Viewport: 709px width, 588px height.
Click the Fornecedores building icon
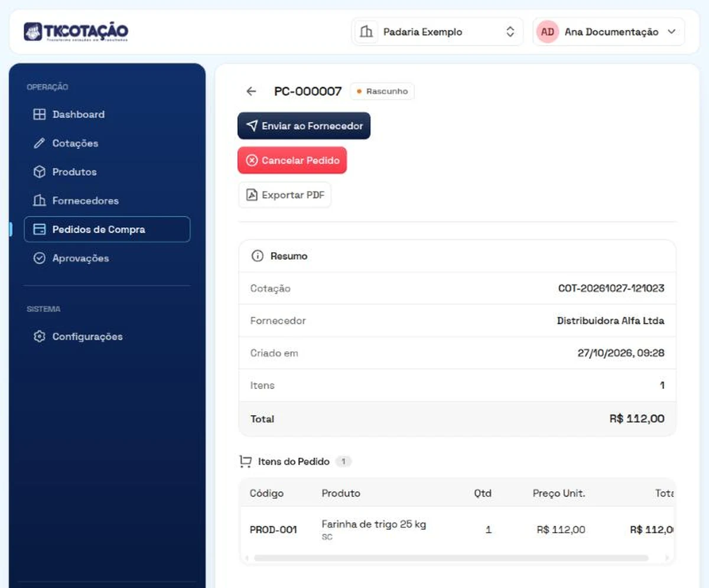[39, 201]
